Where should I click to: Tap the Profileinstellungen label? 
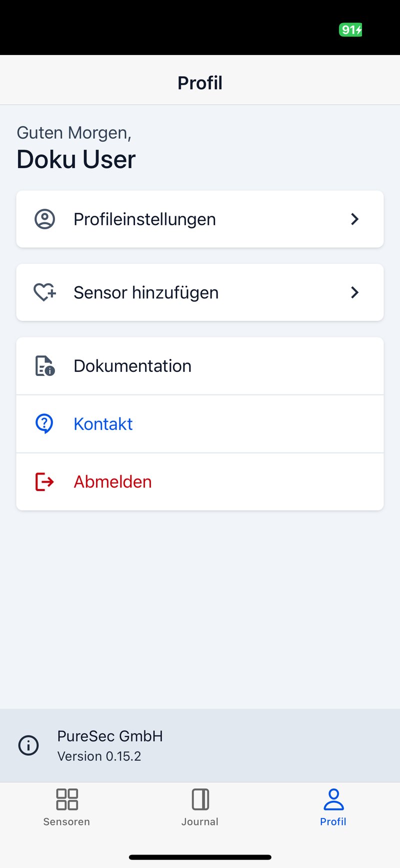pyautogui.click(x=144, y=219)
